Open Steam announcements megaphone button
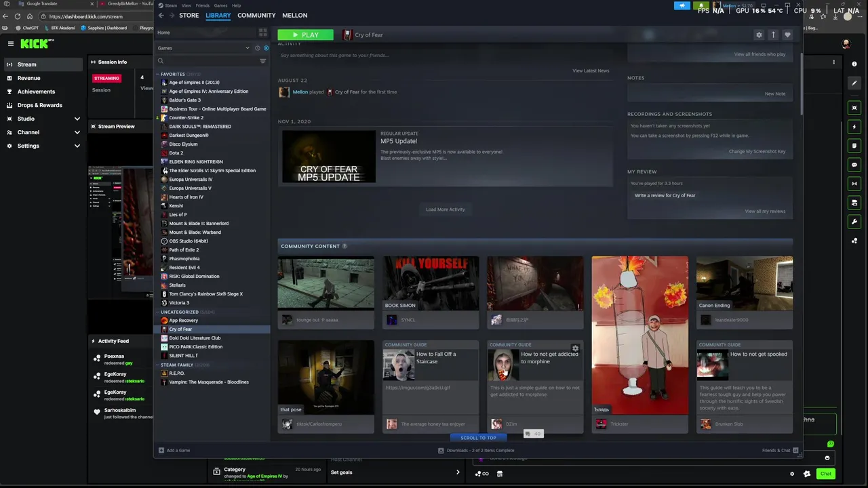 [682, 6]
